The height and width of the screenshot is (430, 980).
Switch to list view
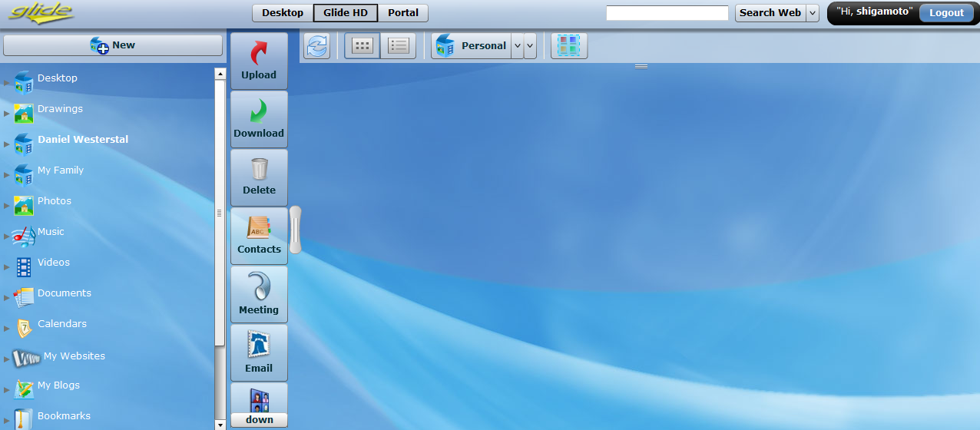(398, 46)
